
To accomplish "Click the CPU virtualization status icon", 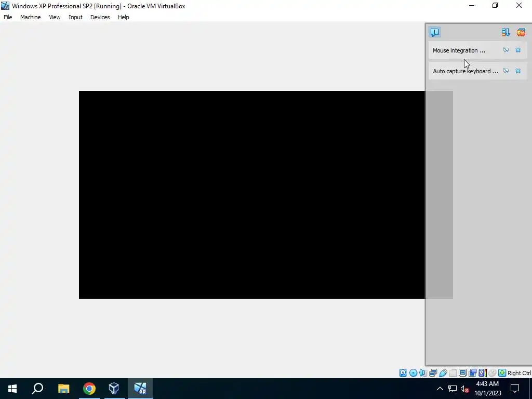I will [483, 373].
